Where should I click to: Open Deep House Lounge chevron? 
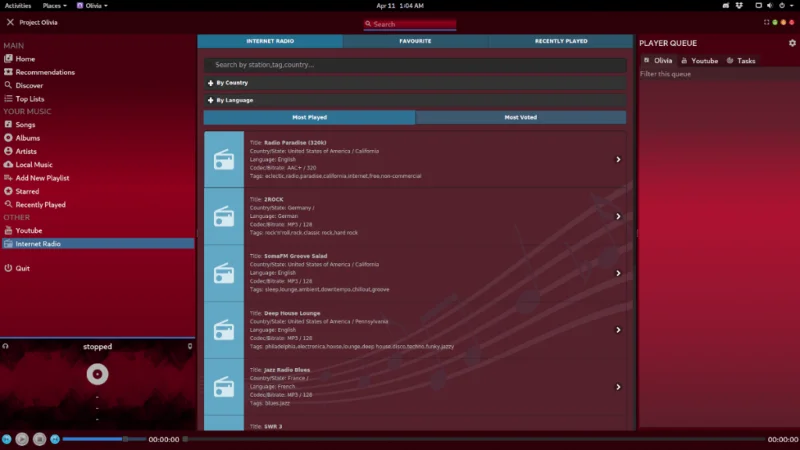point(618,330)
